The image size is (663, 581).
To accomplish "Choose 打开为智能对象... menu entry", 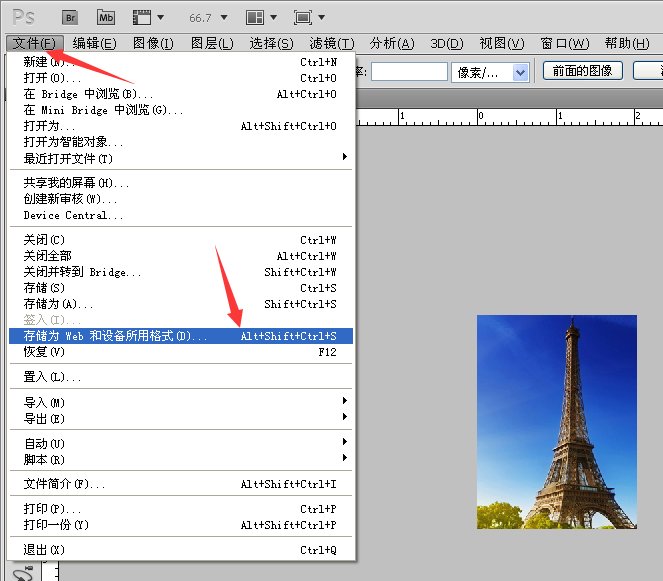I will pos(181,142).
